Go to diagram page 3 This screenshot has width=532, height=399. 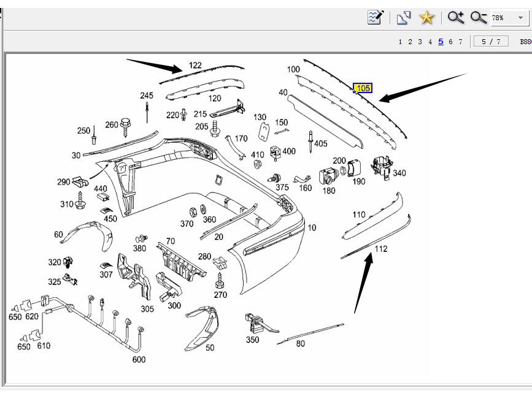click(420, 42)
